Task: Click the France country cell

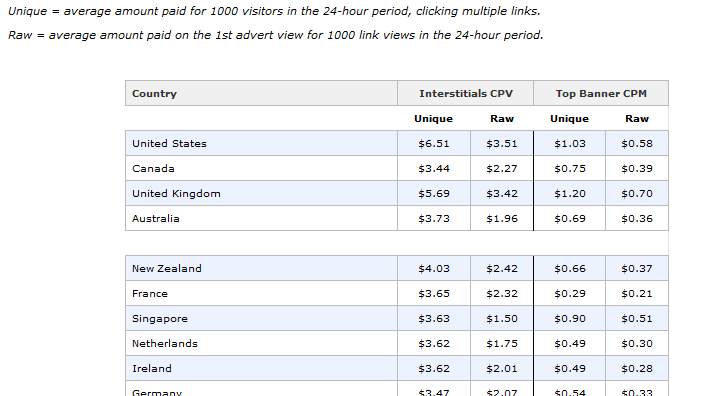Action: click(261, 294)
